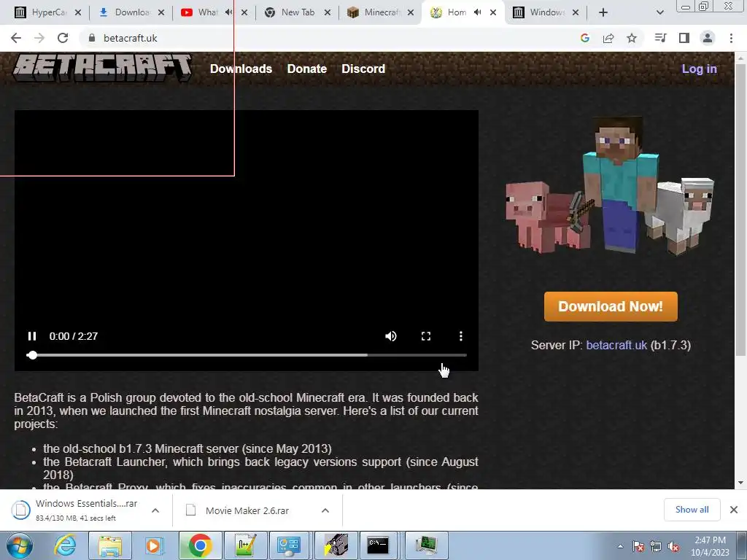
Task: Open betacraft.uk server IP link
Action: [x=616, y=345]
